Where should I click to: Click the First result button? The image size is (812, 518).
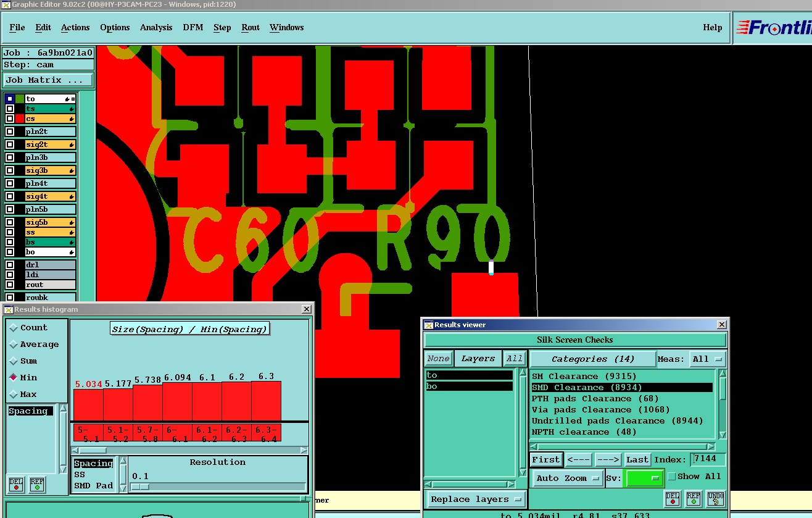[x=545, y=459]
